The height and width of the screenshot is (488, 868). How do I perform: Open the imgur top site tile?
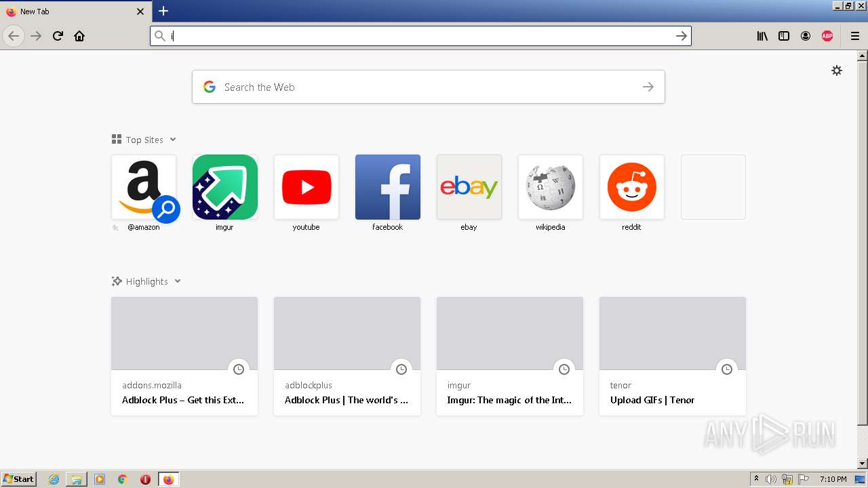[x=225, y=187]
